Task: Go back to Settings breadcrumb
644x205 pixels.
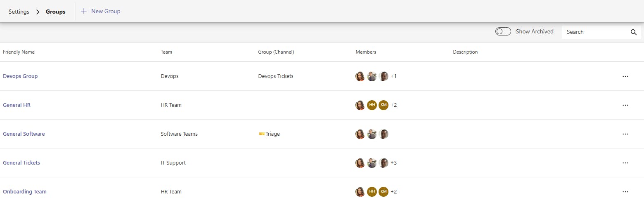Action: (19, 12)
